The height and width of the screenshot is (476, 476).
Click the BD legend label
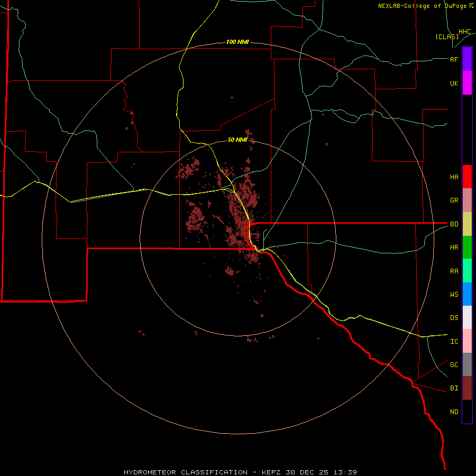454,224
